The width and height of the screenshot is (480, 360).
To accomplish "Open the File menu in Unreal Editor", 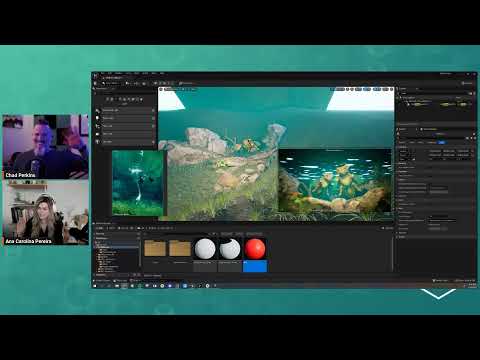I will pyautogui.click(x=103, y=73).
